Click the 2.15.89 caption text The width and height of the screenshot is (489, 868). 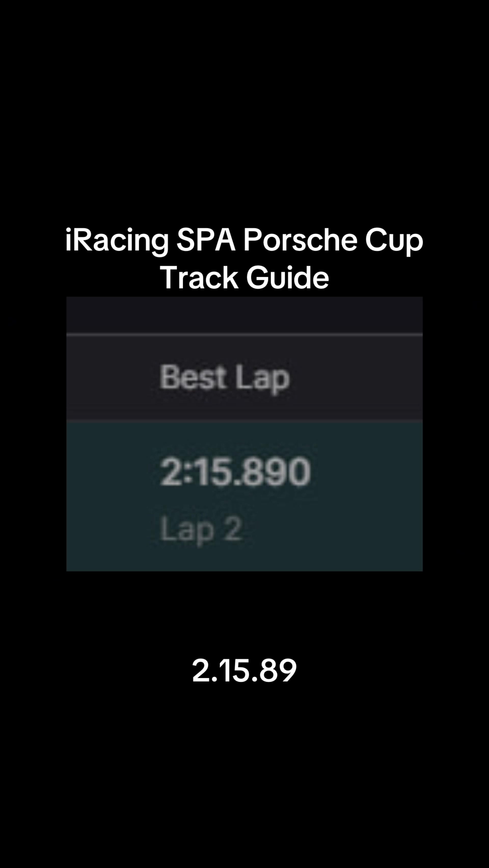click(x=244, y=670)
